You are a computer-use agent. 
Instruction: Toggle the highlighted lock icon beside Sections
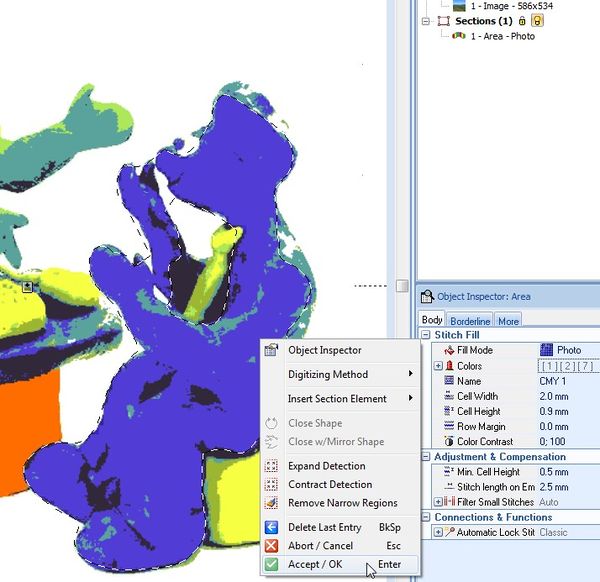pos(537,21)
